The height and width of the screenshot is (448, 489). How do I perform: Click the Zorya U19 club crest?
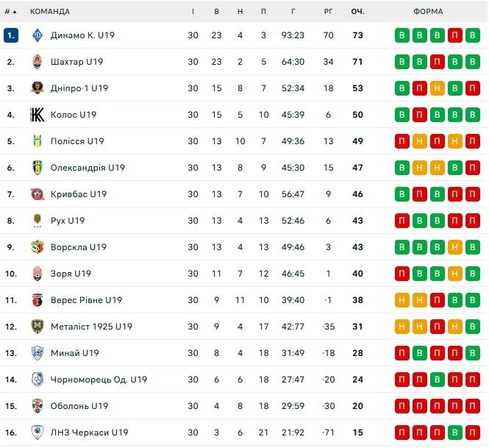(x=38, y=274)
